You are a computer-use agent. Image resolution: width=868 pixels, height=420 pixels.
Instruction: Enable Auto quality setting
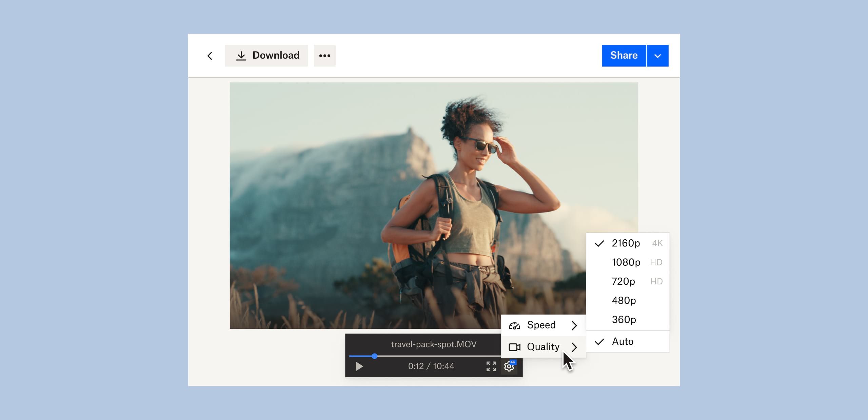tap(623, 342)
